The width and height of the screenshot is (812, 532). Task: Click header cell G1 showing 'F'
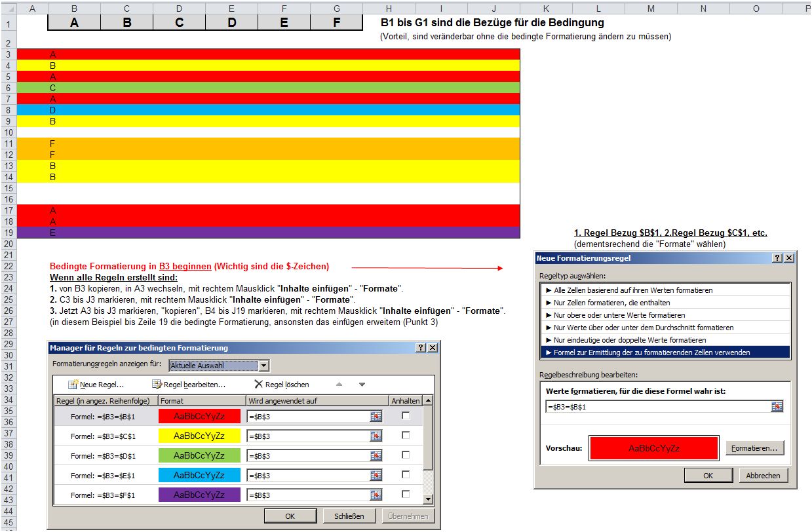[x=336, y=22]
